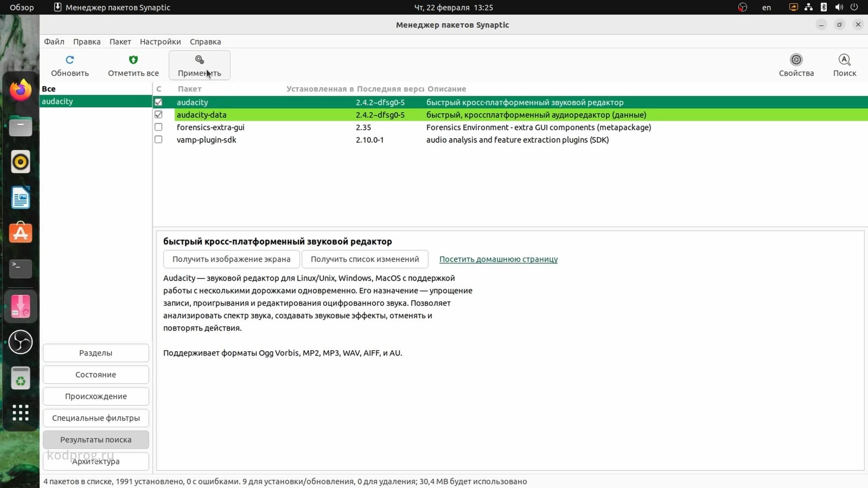Select the vamp-plugin-sdk package name

tap(206, 140)
